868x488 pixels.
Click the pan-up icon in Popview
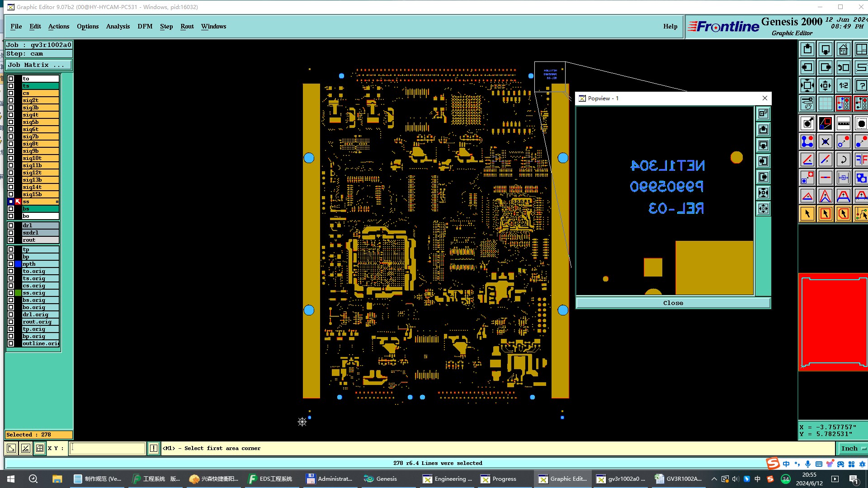coord(763,130)
